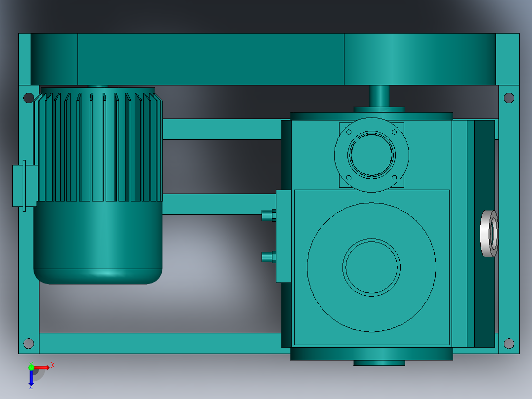Image resolution: width=532 pixels, height=399 pixels.
Task: Click the blue Z axis arrow of the triad
Action: click(31, 378)
